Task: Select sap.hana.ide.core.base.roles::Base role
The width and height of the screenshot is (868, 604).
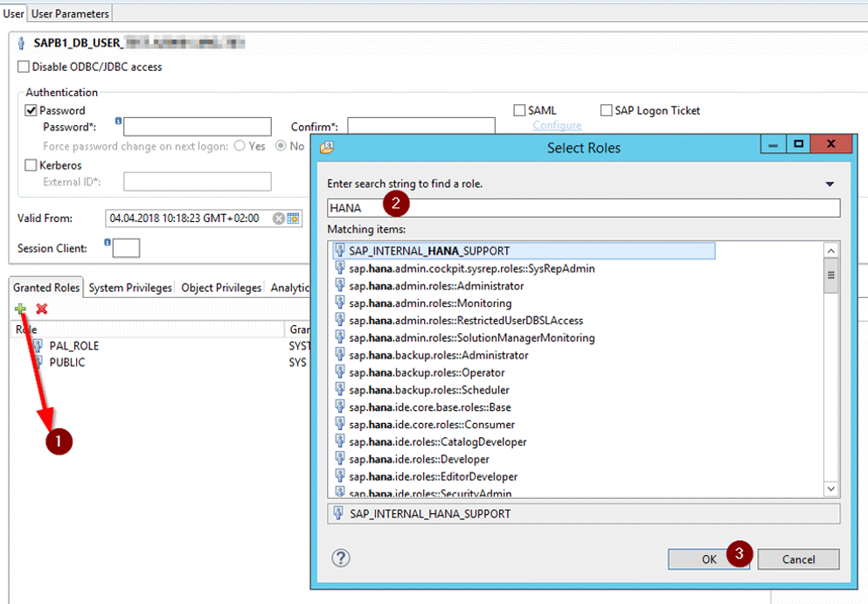Action: (x=430, y=407)
